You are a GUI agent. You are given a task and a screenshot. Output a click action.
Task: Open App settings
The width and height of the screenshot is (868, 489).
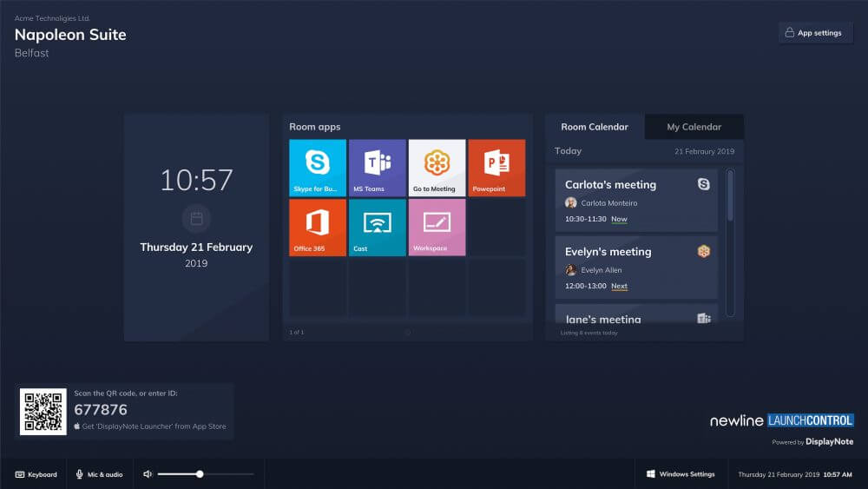point(814,33)
